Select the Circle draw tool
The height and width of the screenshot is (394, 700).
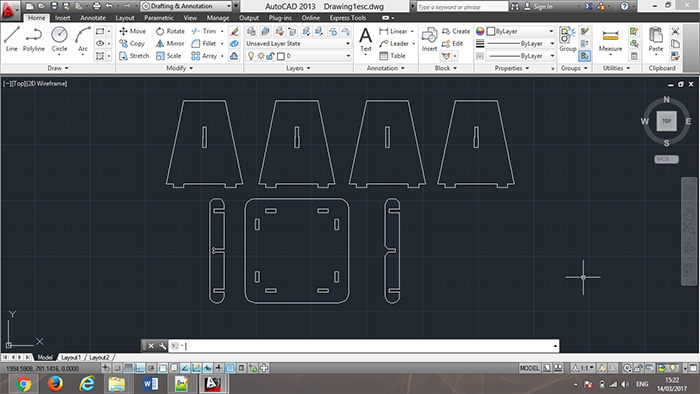click(x=59, y=39)
